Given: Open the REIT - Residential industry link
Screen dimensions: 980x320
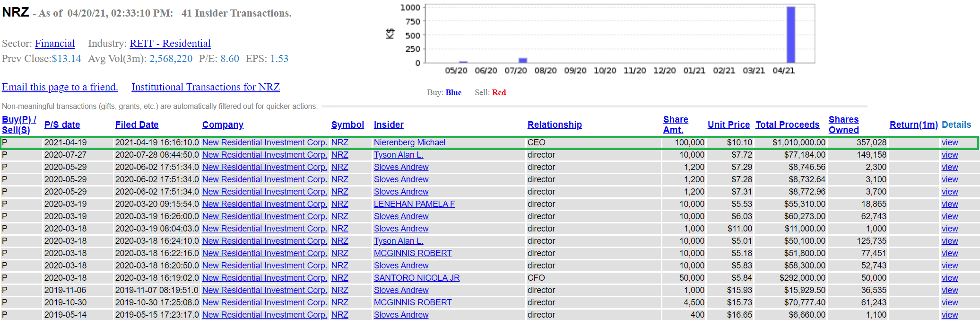Looking at the screenshot, I should pos(170,44).
